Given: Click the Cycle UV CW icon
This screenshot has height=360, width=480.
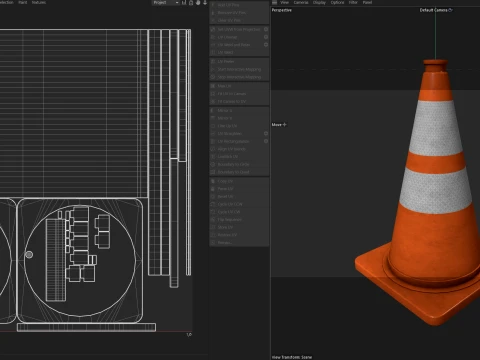Looking at the screenshot, I should tap(213, 212).
